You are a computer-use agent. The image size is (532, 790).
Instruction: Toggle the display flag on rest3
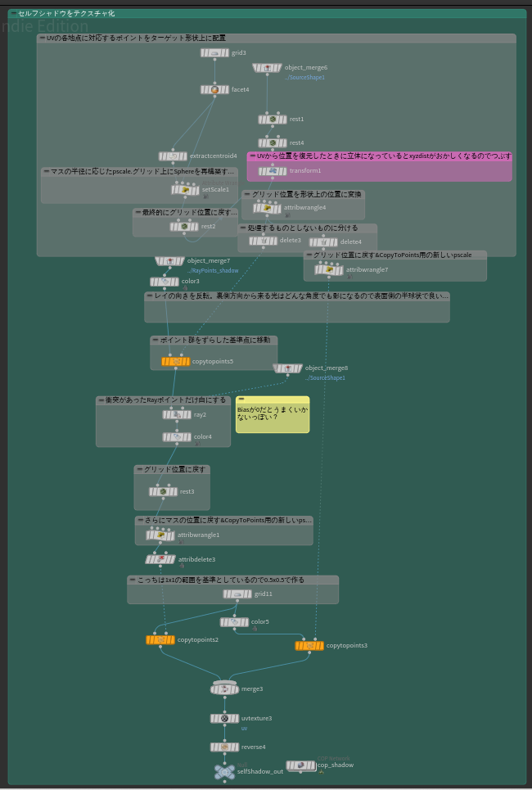tap(175, 492)
